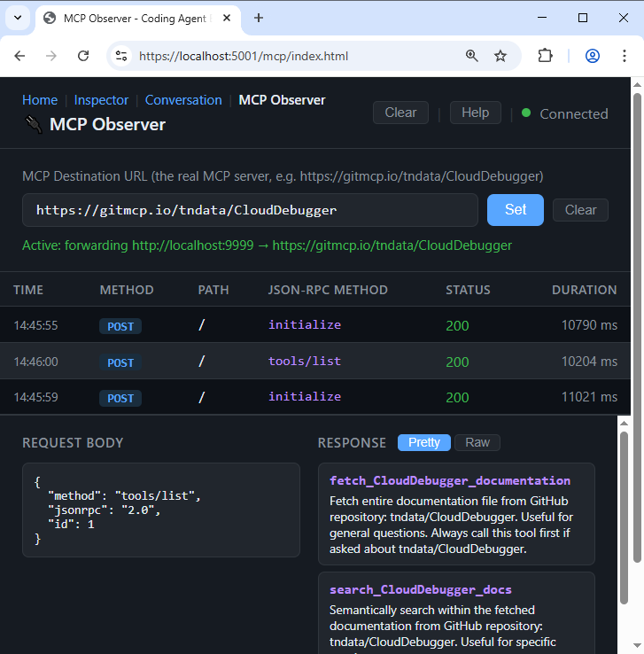Click the 10790 ms duration value
644x654 pixels.
pos(589,325)
